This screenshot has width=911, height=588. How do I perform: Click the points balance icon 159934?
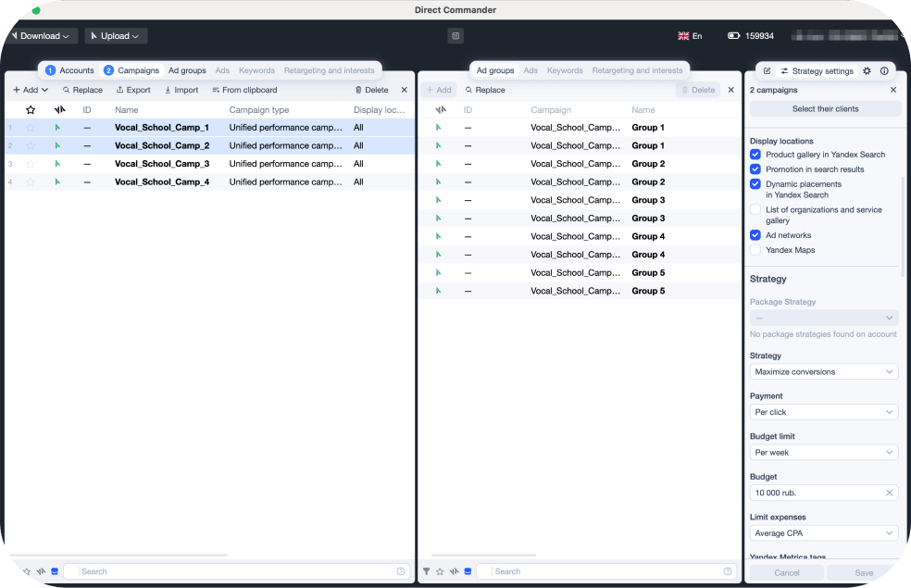click(x=734, y=36)
